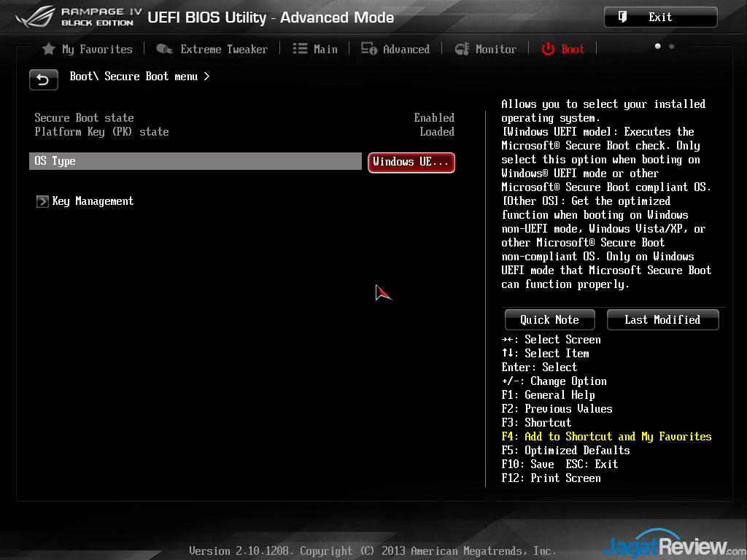Open the Quick Note button
The image size is (747, 560).
point(549,319)
